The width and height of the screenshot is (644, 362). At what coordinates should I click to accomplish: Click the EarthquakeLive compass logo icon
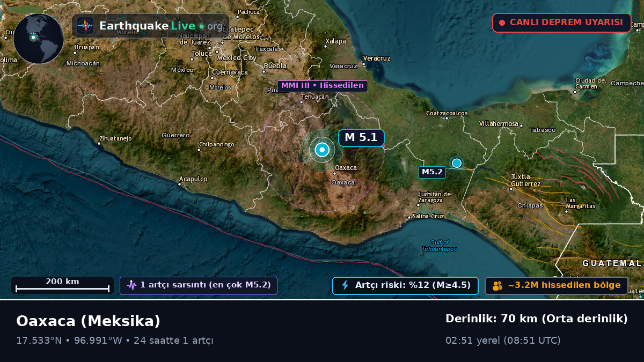coord(85,26)
